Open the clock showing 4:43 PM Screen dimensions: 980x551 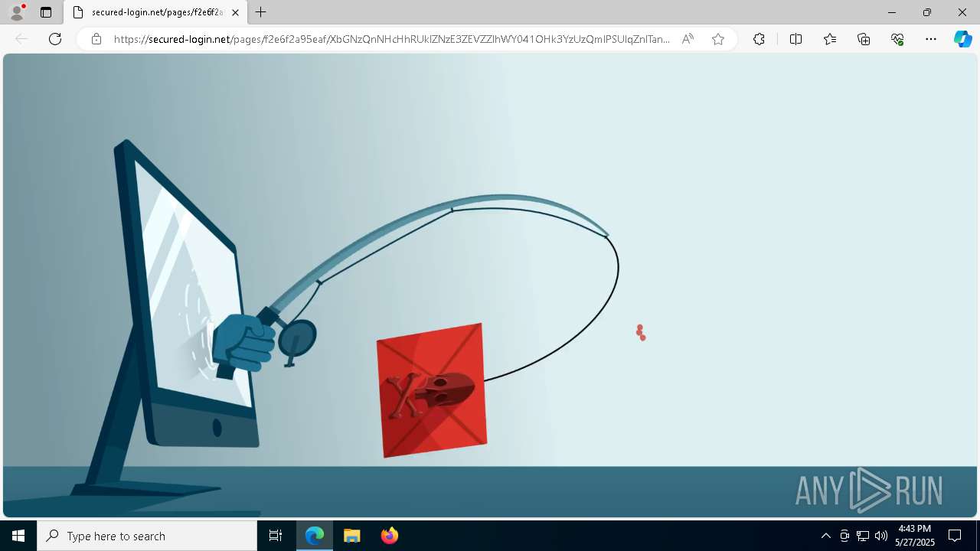point(915,536)
